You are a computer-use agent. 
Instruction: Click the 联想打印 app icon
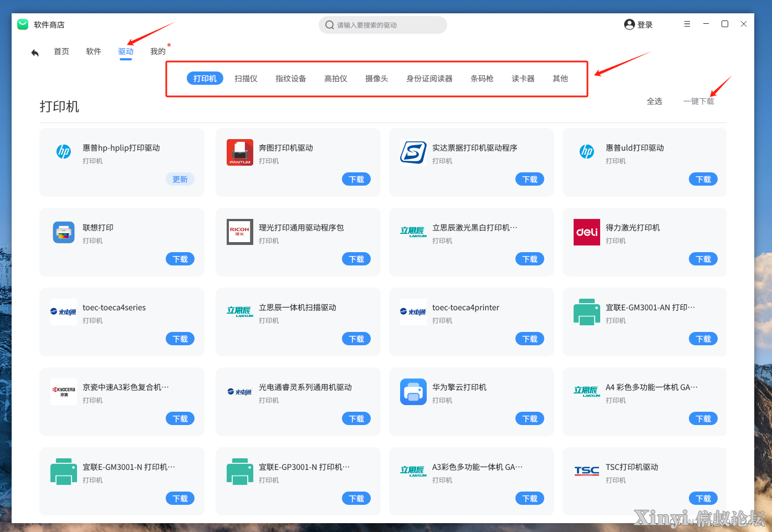pyautogui.click(x=64, y=232)
